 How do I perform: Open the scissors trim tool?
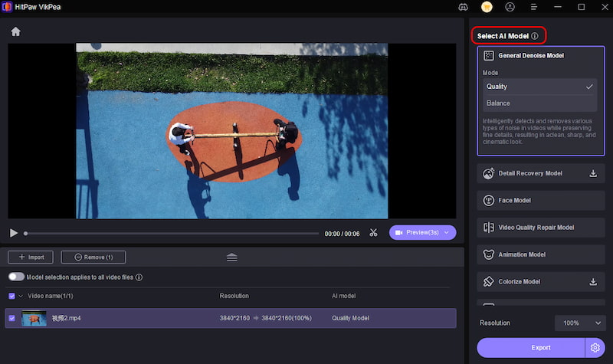373,233
